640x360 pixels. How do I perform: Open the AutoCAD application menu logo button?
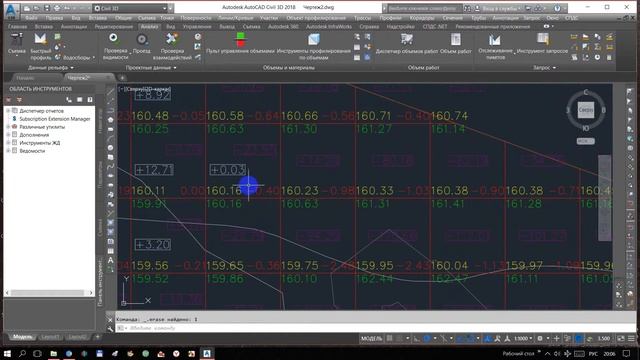tap(11, 10)
